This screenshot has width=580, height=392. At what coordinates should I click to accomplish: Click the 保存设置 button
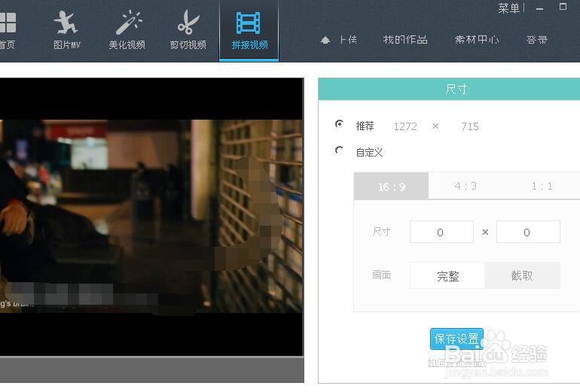456,339
